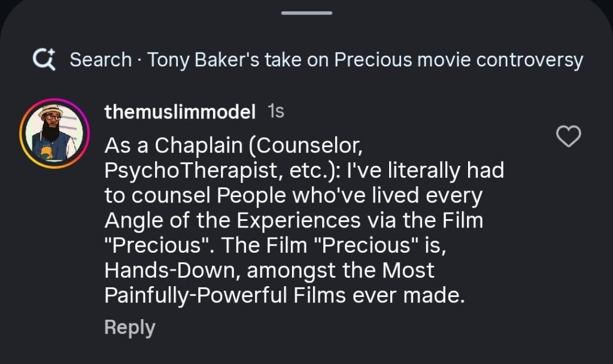Click the "to counsel People who've lived" line
Viewport: 613px width, 364px height.
[293, 196]
